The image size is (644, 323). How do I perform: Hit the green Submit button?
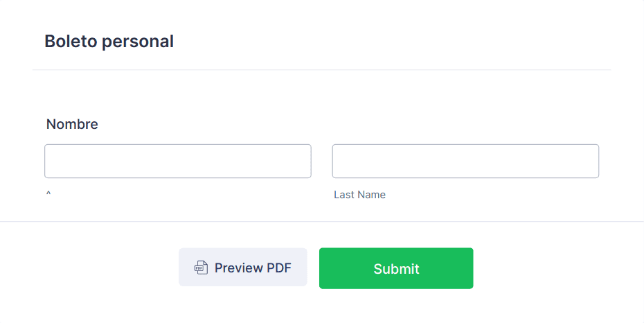pos(395,268)
